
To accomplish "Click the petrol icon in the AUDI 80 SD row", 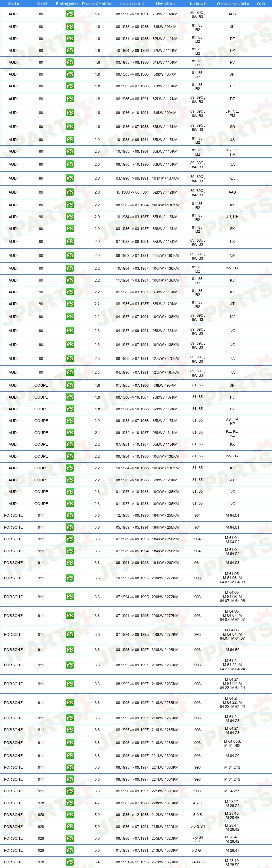I will click(70, 127).
